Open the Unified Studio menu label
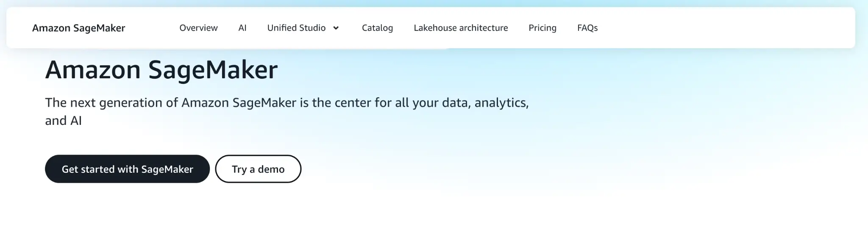 296,28
